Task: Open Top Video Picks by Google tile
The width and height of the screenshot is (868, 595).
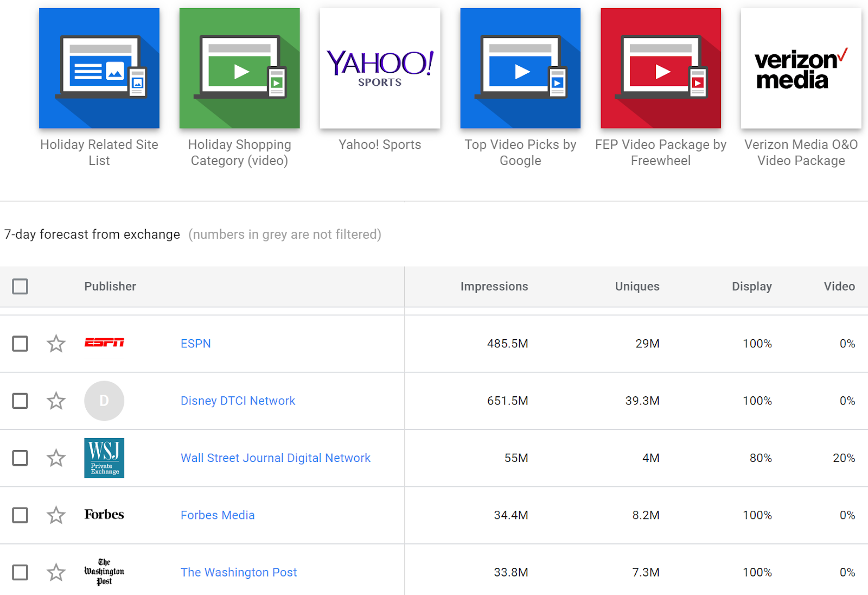Action: pos(520,68)
